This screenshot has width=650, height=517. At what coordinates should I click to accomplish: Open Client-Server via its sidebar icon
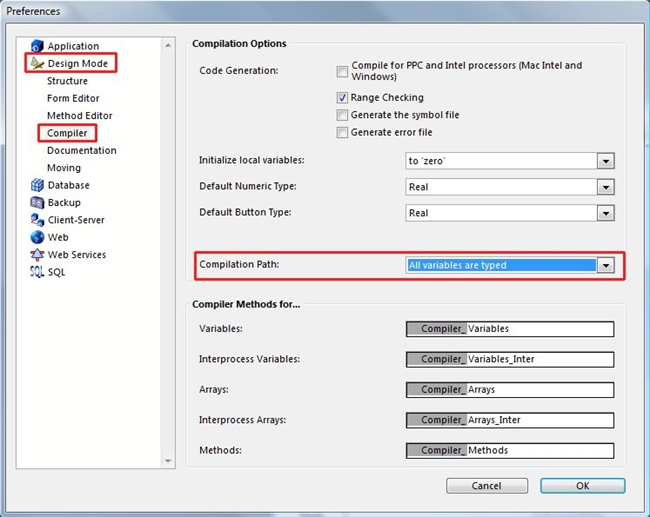tap(37, 220)
